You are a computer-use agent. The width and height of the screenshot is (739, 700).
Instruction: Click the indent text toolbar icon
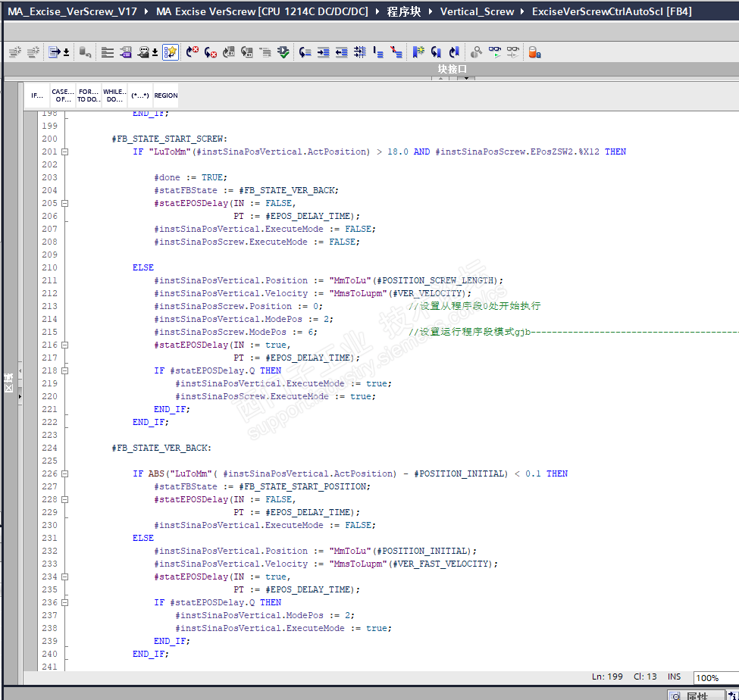324,52
